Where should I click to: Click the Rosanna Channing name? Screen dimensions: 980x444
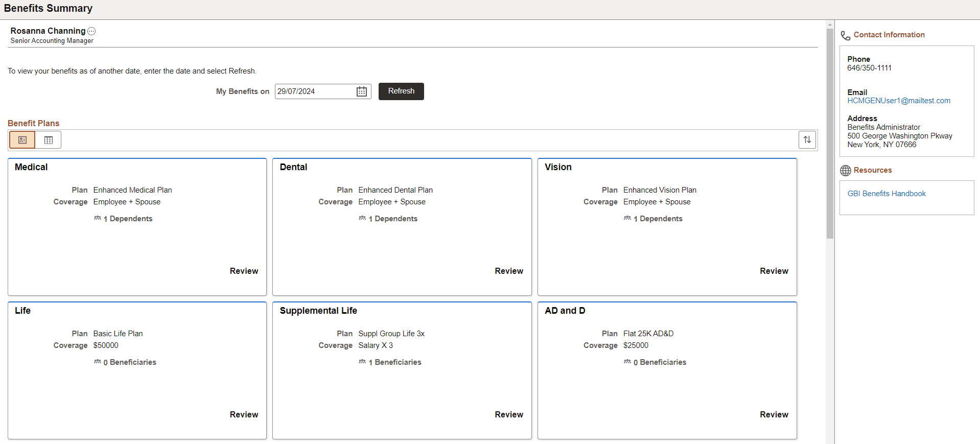click(48, 31)
